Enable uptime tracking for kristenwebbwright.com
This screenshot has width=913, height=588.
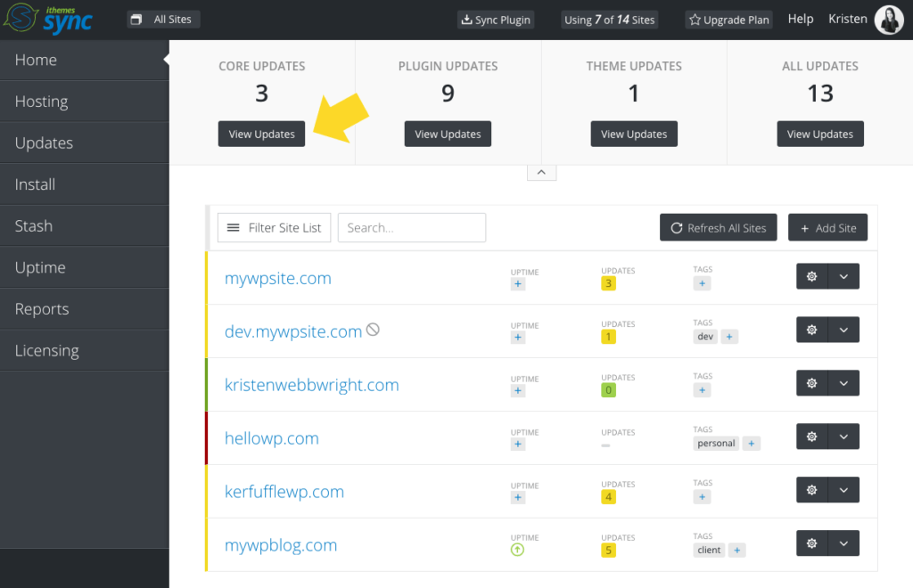[518, 389]
